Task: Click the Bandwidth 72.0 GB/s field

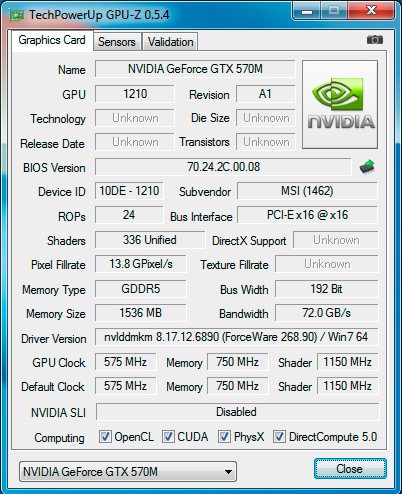Action: pyautogui.click(x=327, y=313)
